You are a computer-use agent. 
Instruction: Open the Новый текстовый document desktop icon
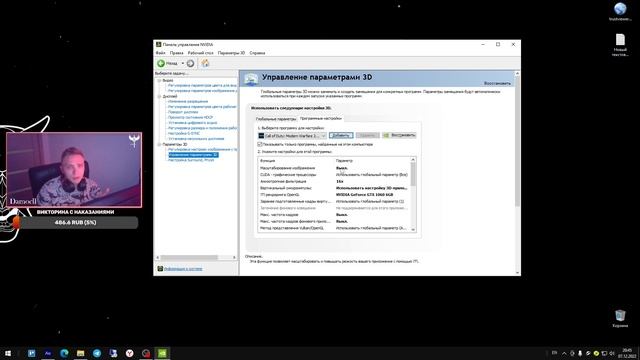(620, 45)
